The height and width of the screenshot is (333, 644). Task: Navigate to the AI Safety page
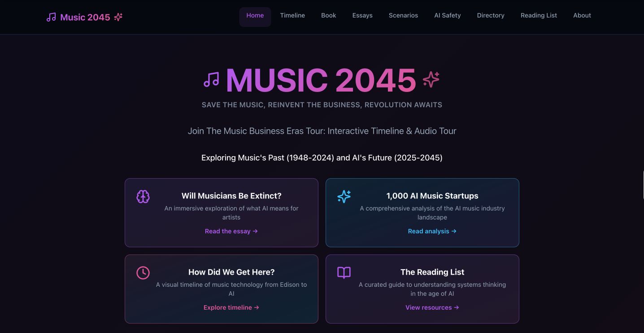tap(448, 15)
